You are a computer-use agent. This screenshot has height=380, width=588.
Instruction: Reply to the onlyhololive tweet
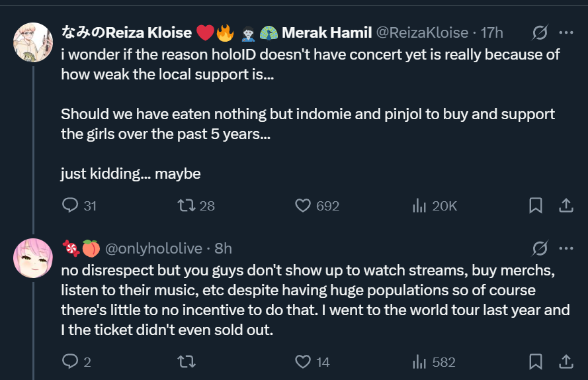click(x=70, y=361)
